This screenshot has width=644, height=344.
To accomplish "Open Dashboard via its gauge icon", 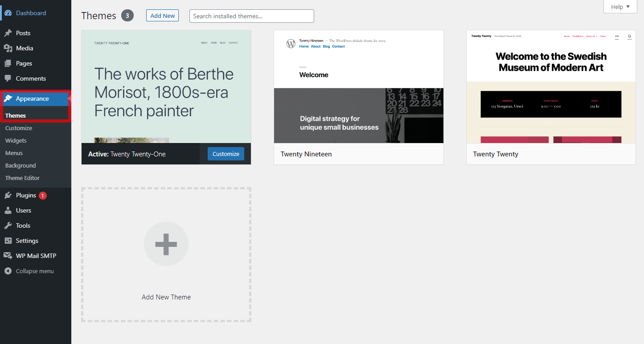I will tap(8, 13).
